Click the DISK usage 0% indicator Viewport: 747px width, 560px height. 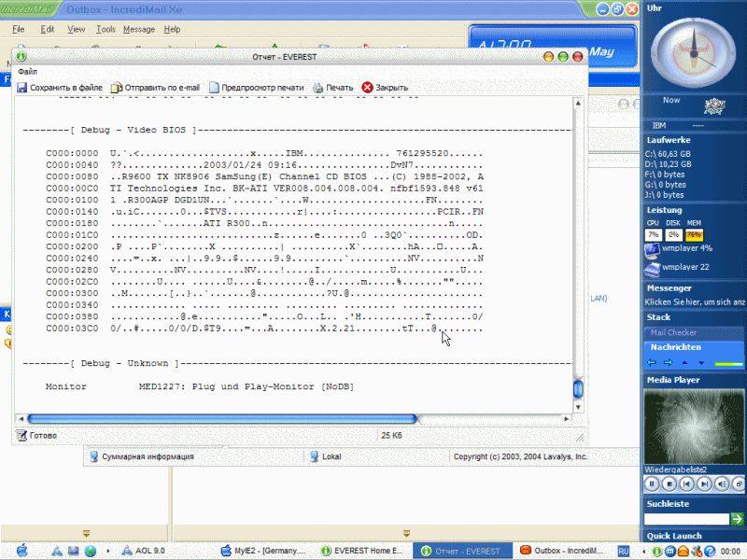(x=673, y=235)
